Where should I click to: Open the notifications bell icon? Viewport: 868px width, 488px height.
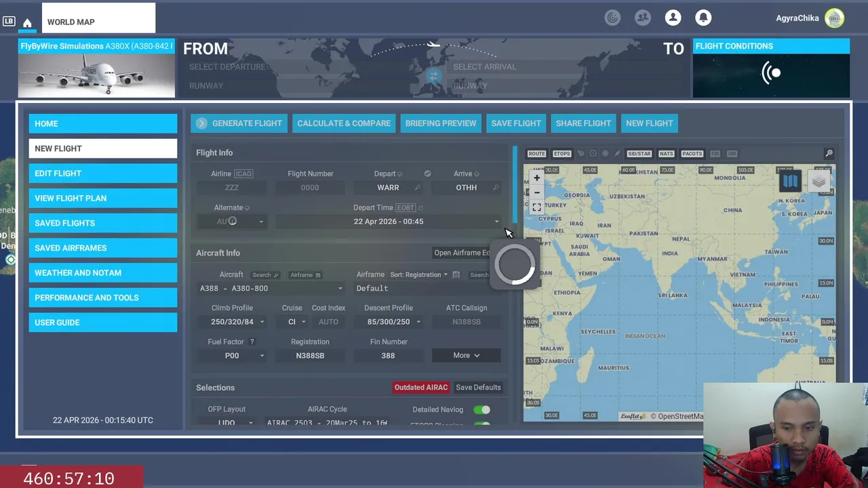click(x=703, y=18)
